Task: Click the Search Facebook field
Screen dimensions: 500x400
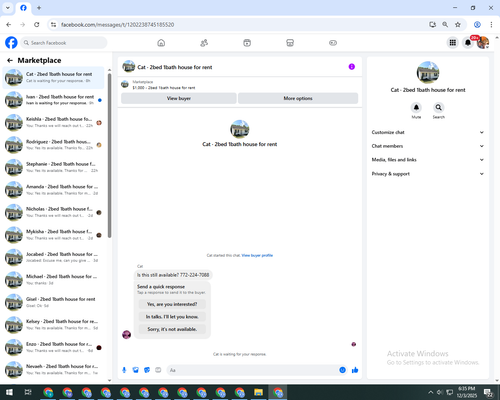Action: click(x=64, y=43)
